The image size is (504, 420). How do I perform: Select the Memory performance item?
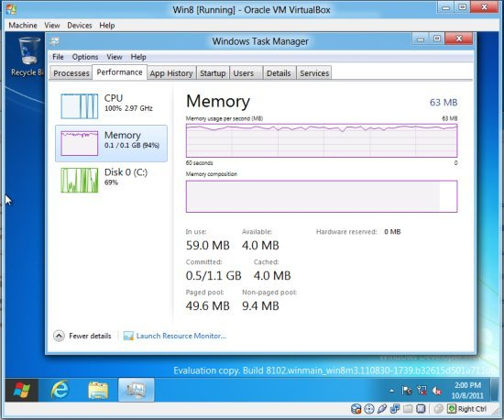point(111,143)
